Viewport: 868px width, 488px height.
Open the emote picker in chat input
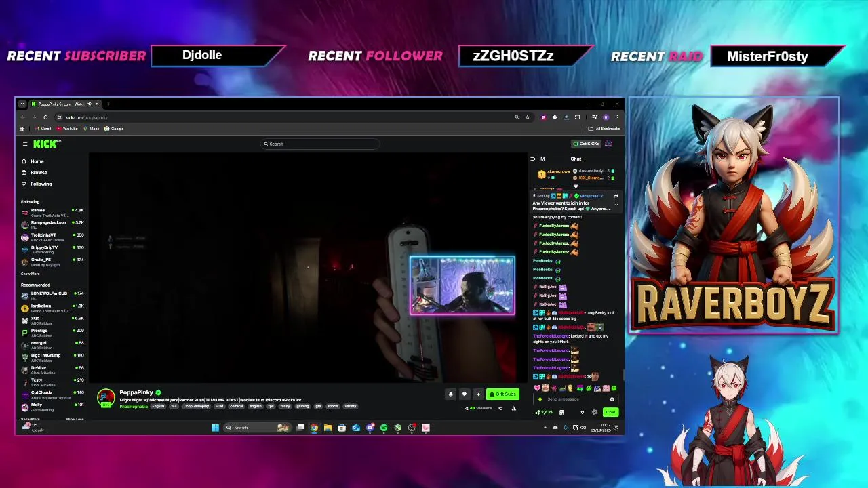click(x=612, y=399)
